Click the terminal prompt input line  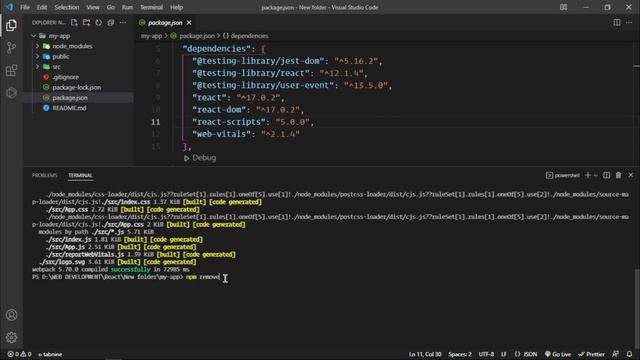(x=126, y=277)
